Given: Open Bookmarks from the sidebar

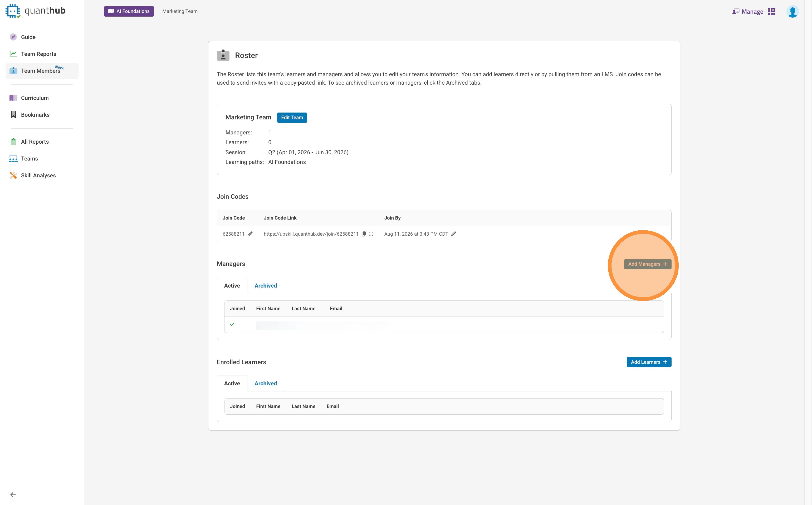Looking at the screenshot, I should pos(35,115).
